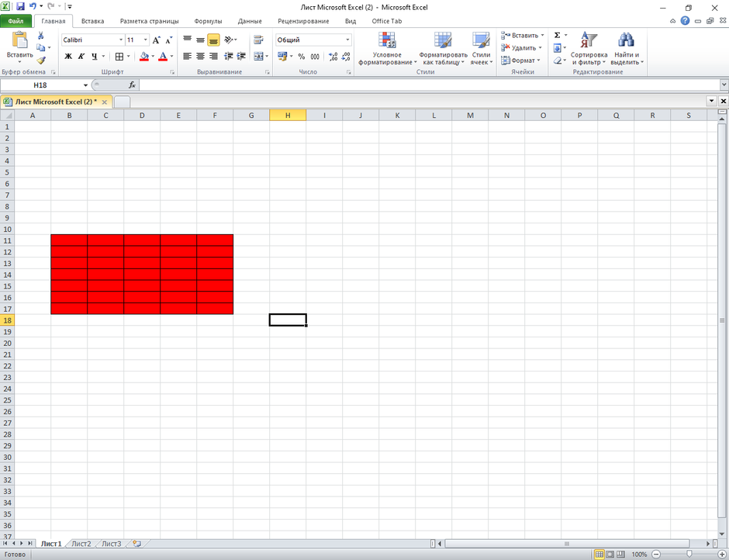Image resolution: width=729 pixels, height=560 pixels.
Task: Apply the red font color A
Action: 163,57
